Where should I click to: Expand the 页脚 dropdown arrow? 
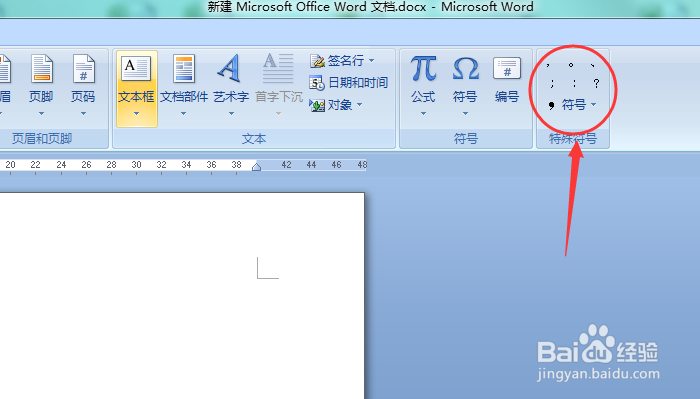42,114
